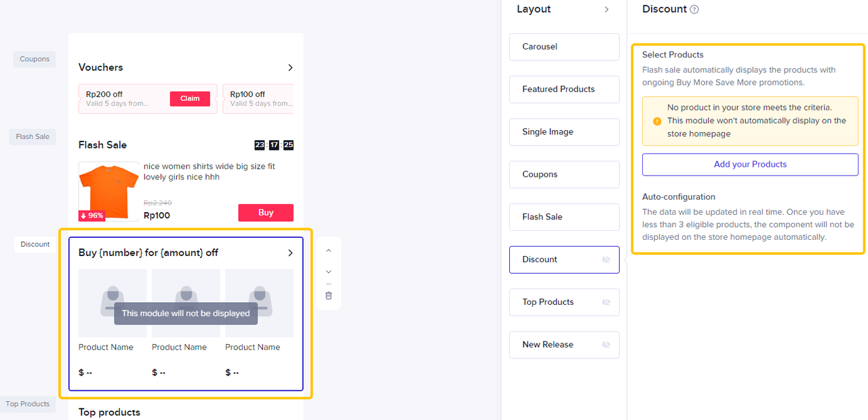Select Featured Products layout item
This screenshot has width=868, height=420.
(x=564, y=89)
